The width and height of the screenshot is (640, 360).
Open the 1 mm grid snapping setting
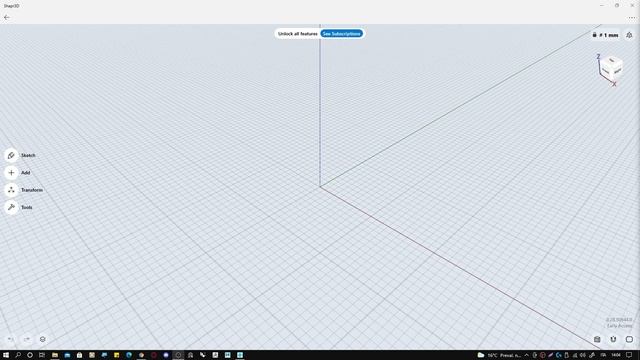(606, 35)
